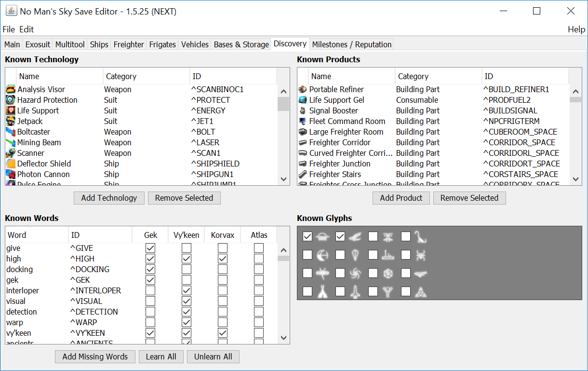Enable the tree glyph checkbox

(x=373, y=291)
